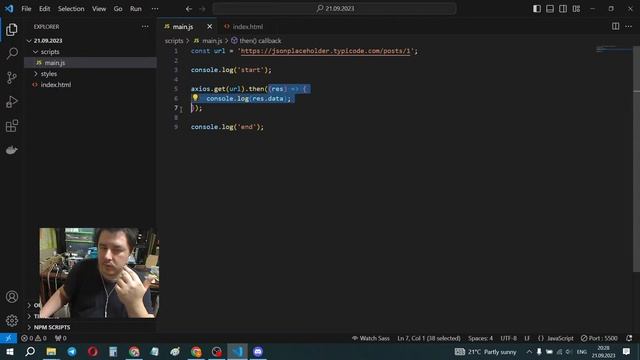Click scripts in the breadcrumb
640x360 pixels.
174,41
